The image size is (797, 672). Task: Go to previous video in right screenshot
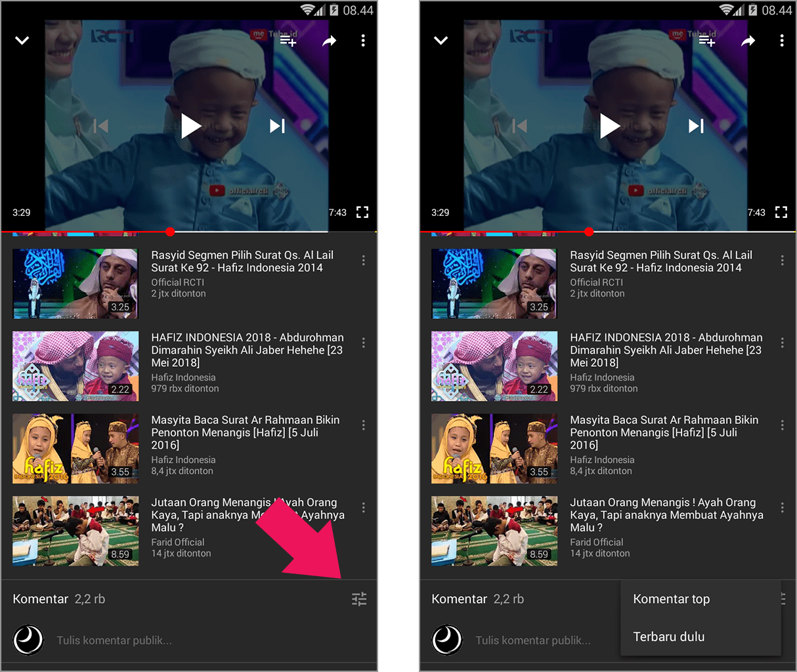[519, 126]
